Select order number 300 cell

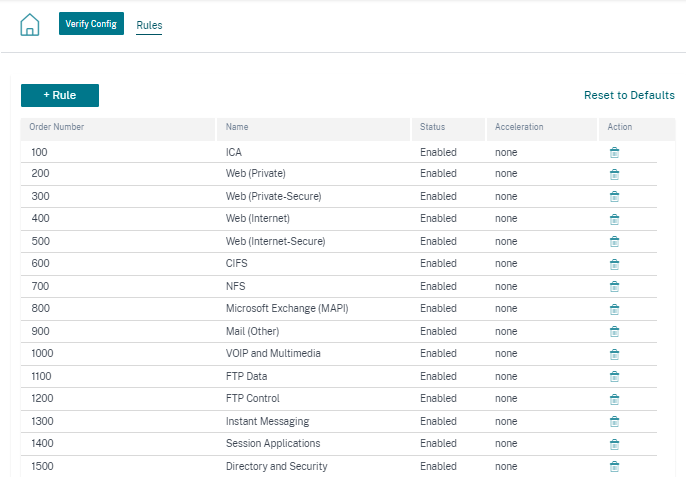coord(40,196)
